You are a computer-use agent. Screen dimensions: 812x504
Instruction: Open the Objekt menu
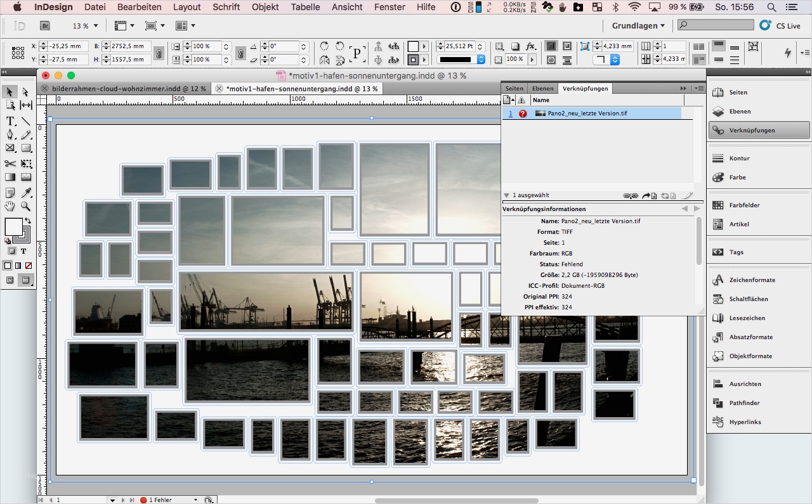[x=265, y=7]
